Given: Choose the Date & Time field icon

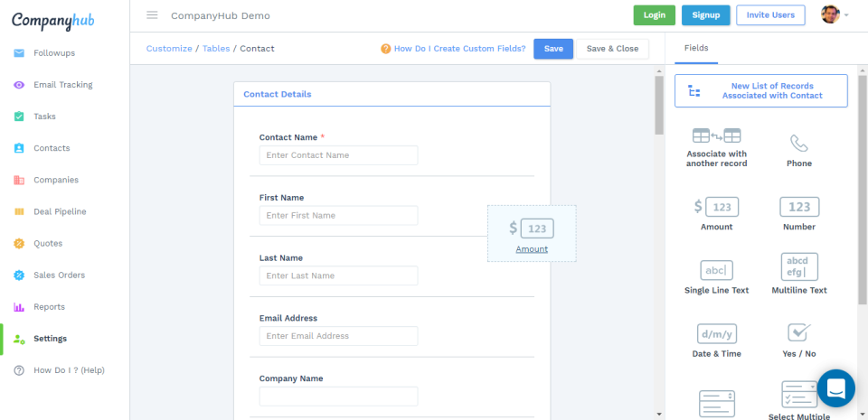Looking at the screenshot, I should [x=716, y=334].
